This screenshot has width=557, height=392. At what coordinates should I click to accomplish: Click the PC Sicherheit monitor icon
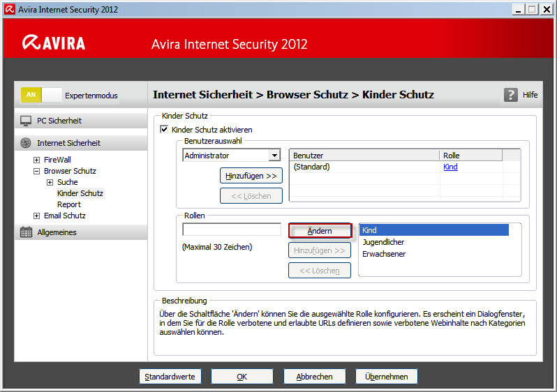(x=26, y=121)
